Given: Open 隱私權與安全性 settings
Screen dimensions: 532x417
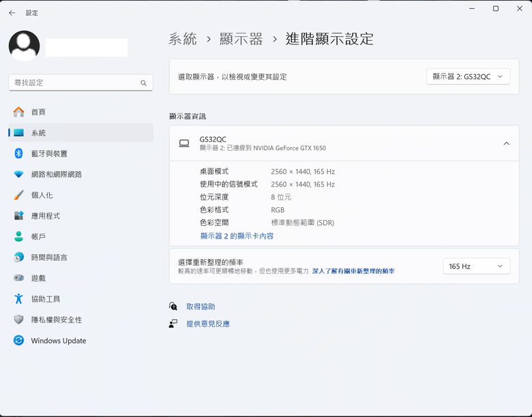Looking at the screenshot, I should pos(80,320).
